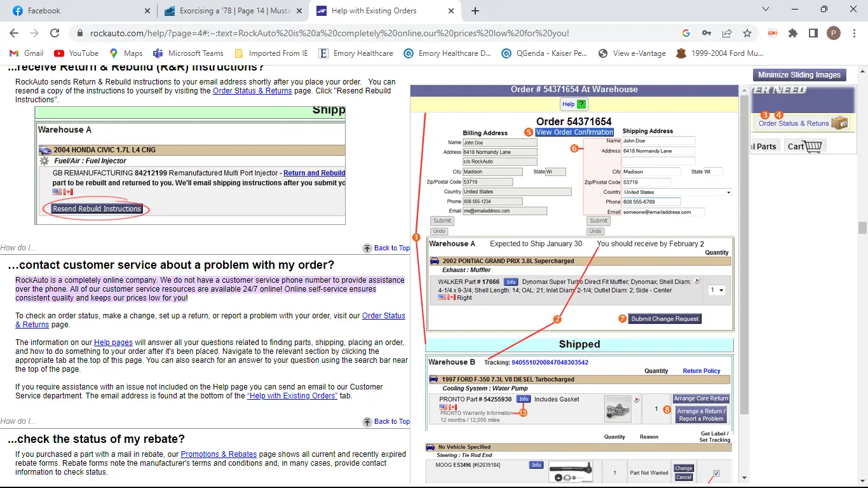View site information lock icon

(79, 33)
